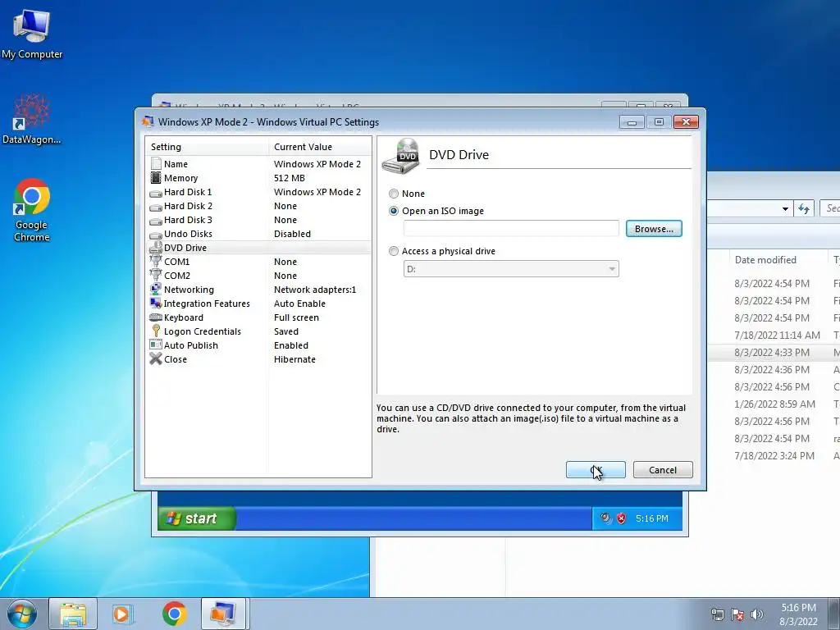Select the Hard Disk 2 icon
840x630 pixels.
[x=156, y=206]
